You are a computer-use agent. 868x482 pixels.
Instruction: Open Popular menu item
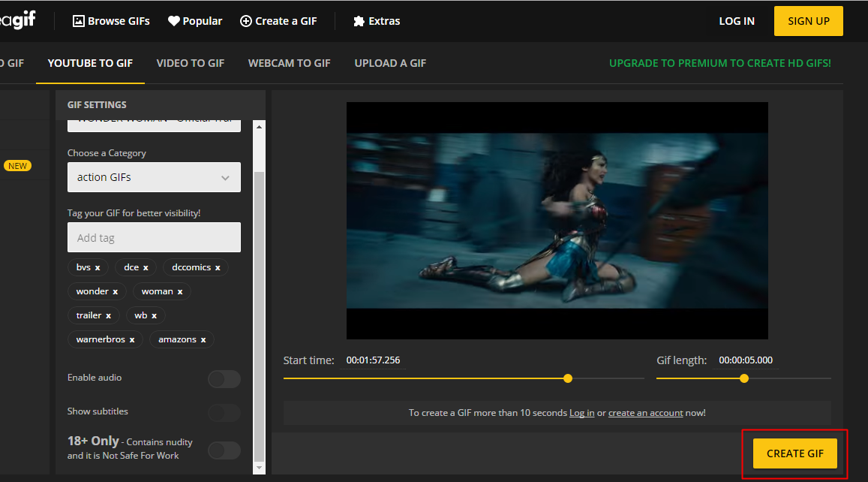(195, 21)
